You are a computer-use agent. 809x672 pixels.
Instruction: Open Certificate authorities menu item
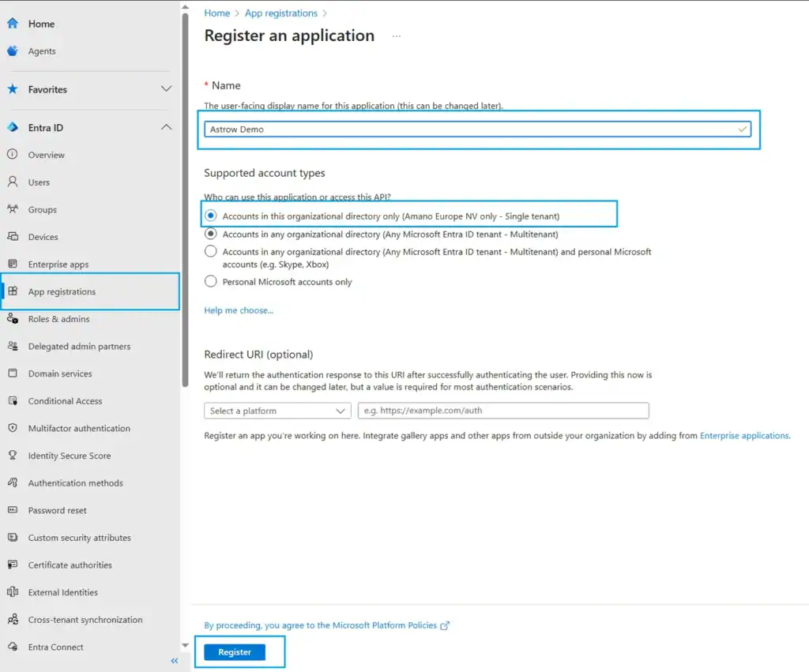(70, 565)
